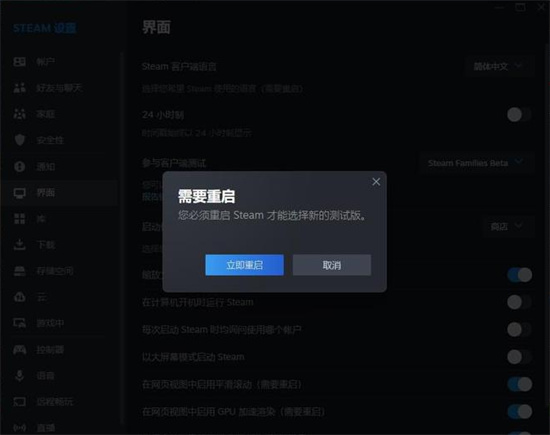The width and height of the screenshot is (550, 435).
Task: Expand the Steam Families Beta dropdown
Action: pos(477,163)
